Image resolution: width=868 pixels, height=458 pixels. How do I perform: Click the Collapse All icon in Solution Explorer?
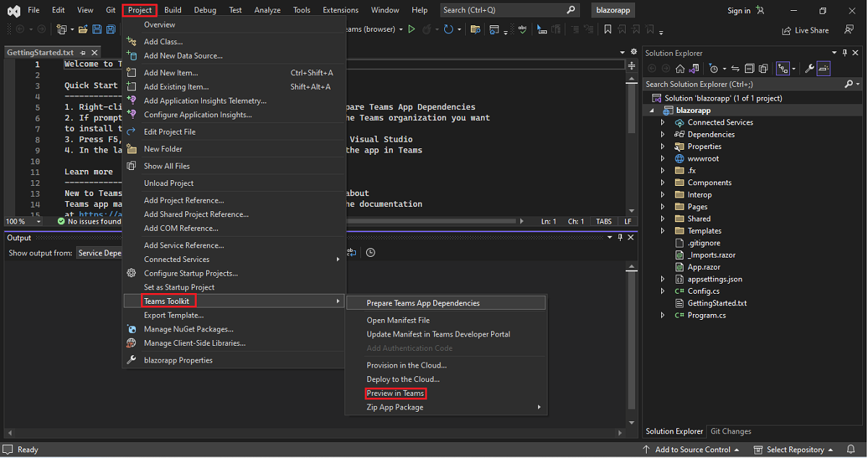click(x=749, y=69)
